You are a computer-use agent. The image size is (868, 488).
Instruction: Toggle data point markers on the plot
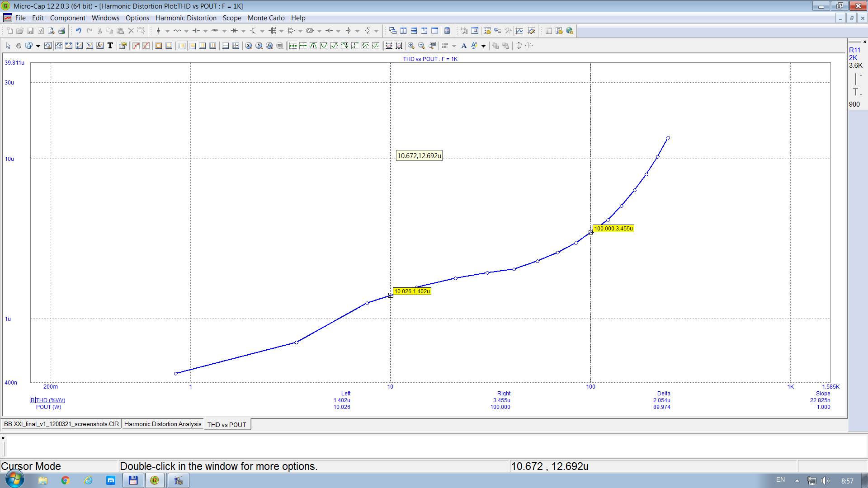(136, 46)
